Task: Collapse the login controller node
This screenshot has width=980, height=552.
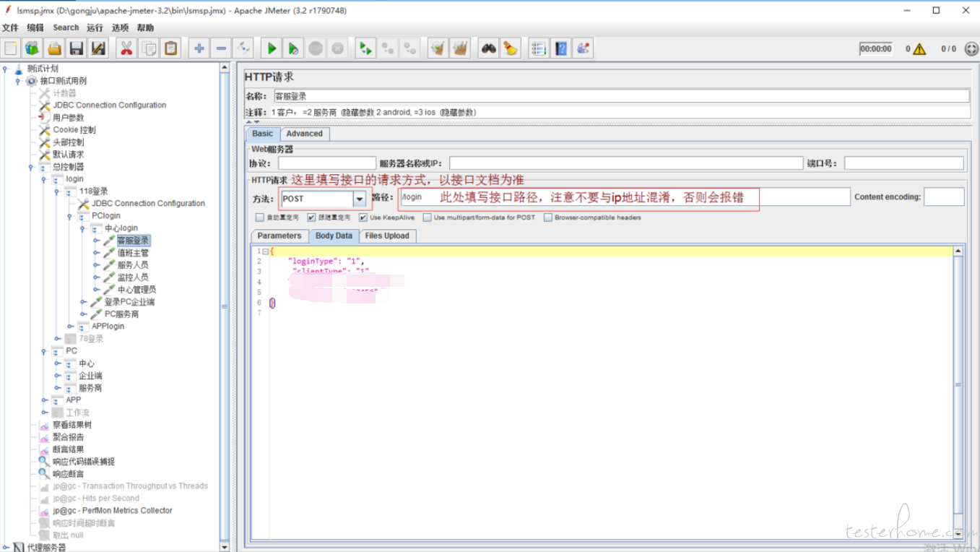Action: coord(44,179)
